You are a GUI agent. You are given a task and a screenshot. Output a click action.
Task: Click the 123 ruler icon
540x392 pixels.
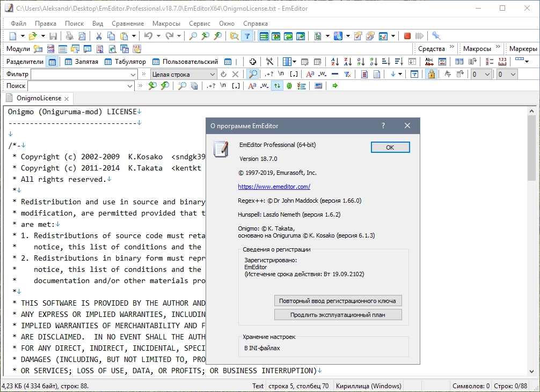coord(502,62)
